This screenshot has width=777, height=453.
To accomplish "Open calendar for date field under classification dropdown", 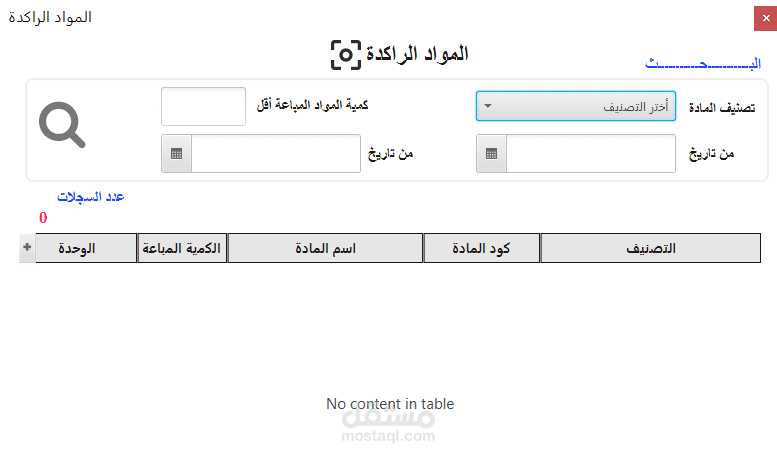I will click(491, 154).
